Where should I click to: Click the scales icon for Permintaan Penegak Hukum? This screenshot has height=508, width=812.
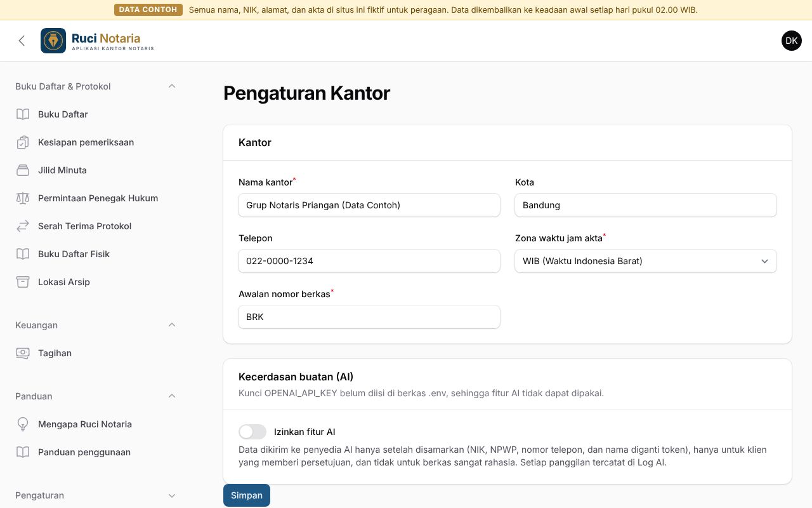pos(23,198)
